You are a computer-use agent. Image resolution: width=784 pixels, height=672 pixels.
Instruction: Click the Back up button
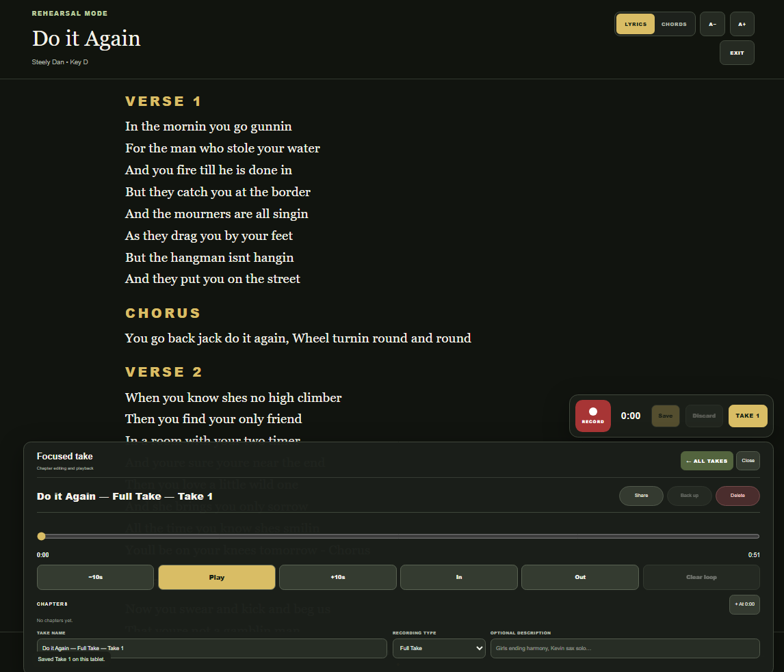(x=690, y=496)
